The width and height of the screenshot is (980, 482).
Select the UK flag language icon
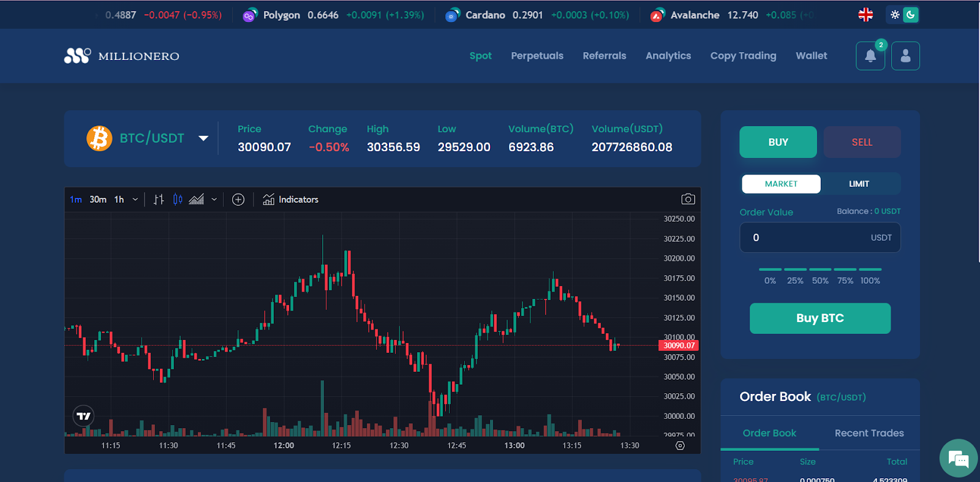[x=865, y=15]
